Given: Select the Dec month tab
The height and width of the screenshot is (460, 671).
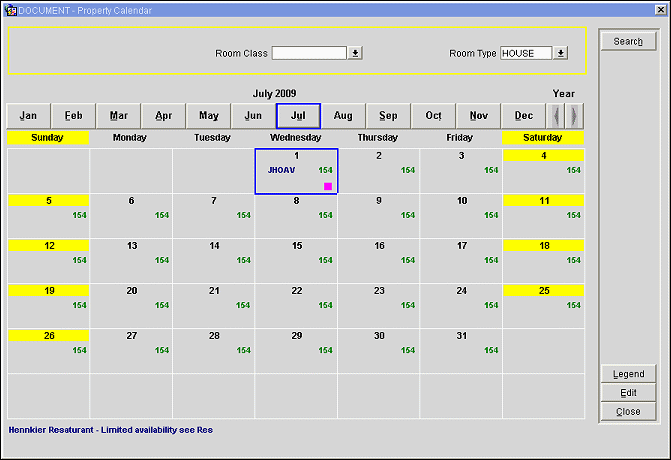Looking at the screenshot, I should point(524,116).
